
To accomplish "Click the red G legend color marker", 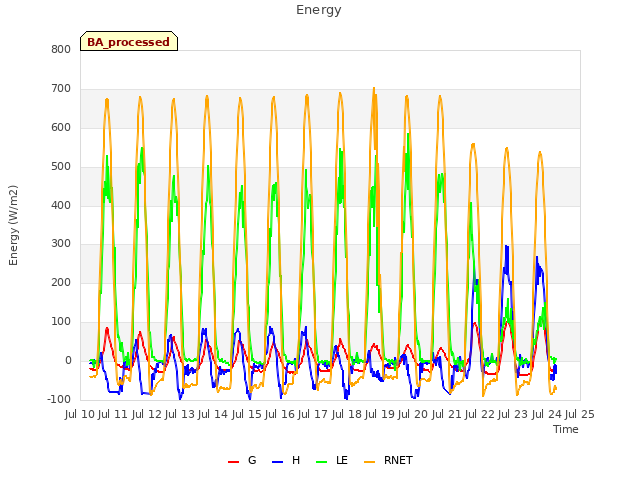I will (233, 462).
